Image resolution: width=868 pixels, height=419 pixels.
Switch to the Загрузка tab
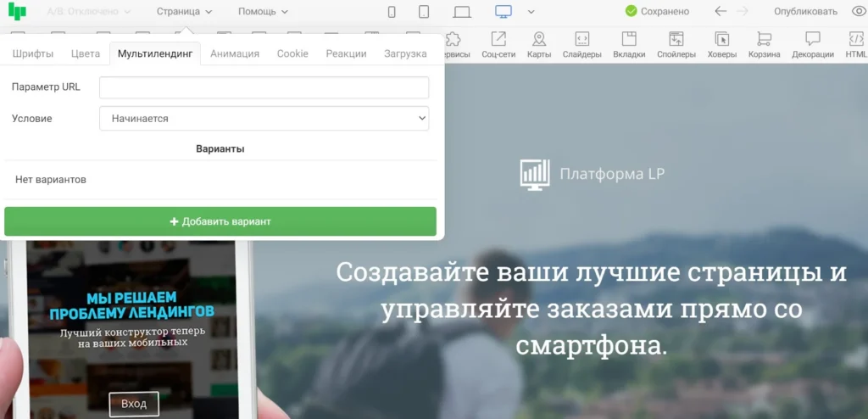click(x=405, y=53)
